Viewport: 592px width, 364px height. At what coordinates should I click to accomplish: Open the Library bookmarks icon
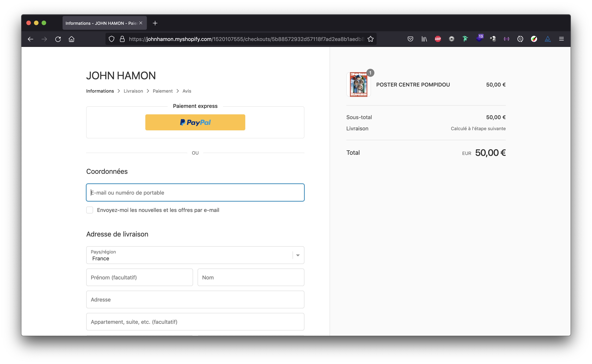tap(424, 39)
